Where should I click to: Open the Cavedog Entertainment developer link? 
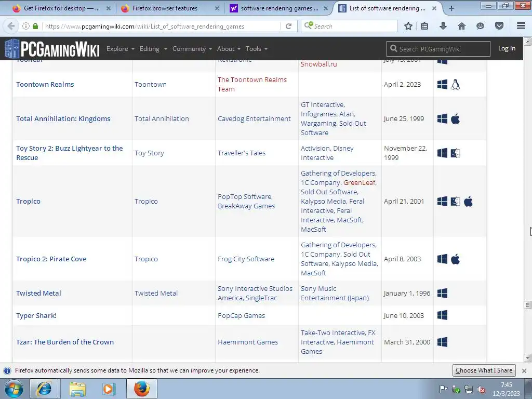coord(254,119)
